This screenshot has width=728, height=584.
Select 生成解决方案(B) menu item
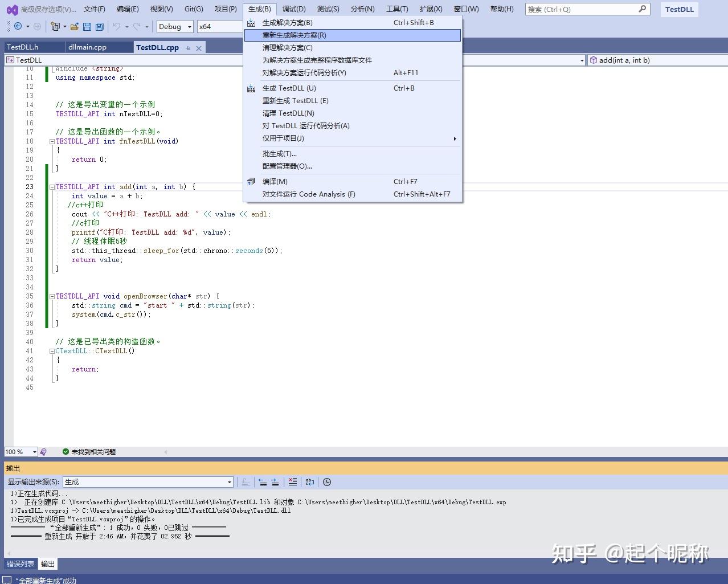point(353,23)
